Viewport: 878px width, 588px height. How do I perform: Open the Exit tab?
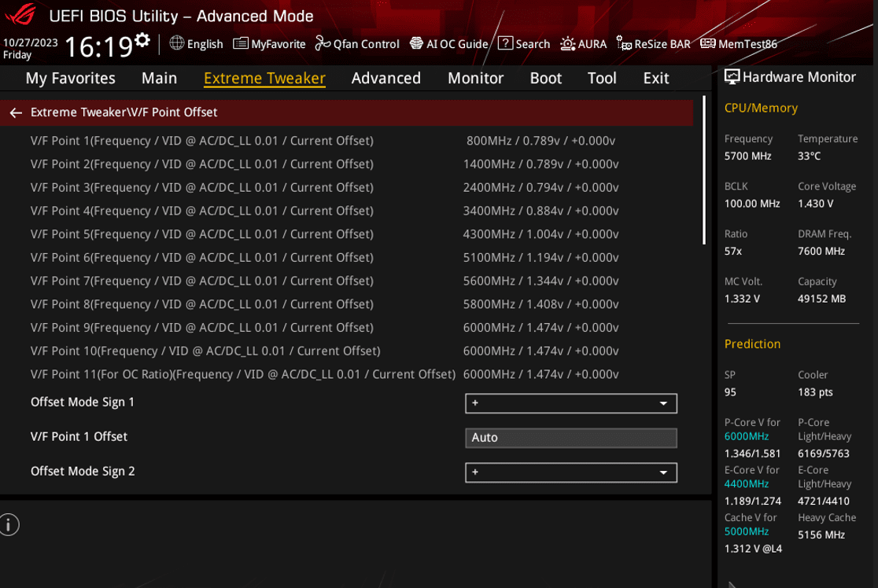[655, 78]
